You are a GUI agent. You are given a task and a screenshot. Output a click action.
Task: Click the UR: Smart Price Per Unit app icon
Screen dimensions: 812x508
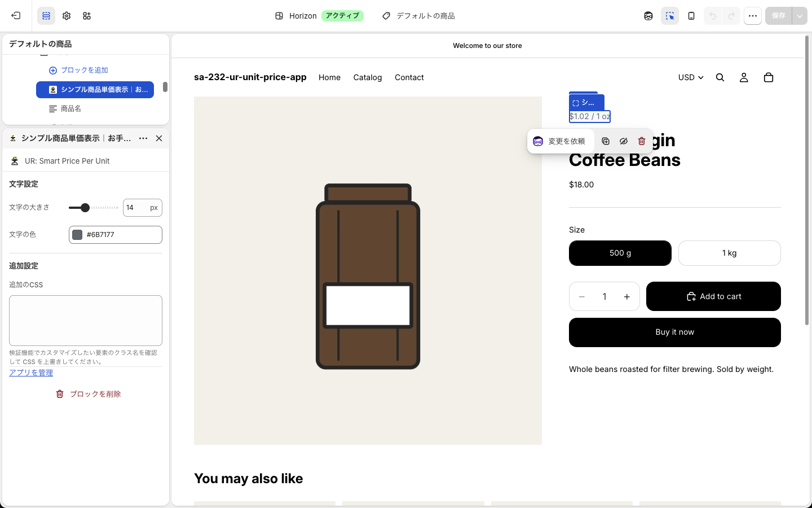pos(15,161)
